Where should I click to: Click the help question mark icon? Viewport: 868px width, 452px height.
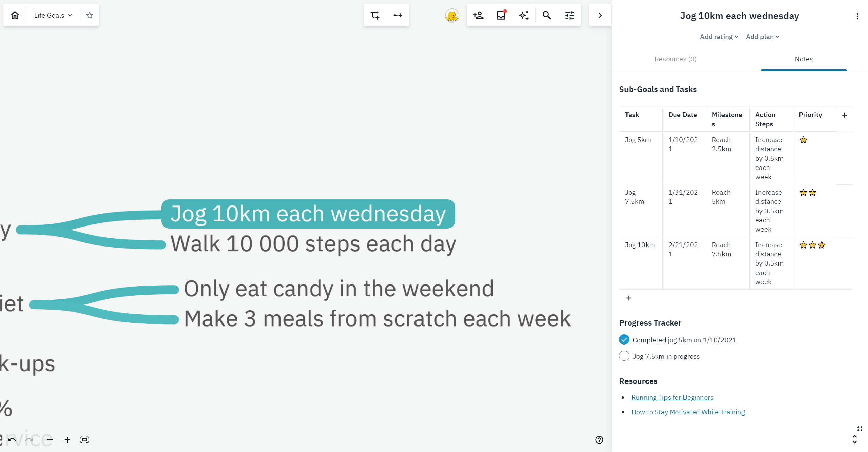click(599, 439)
